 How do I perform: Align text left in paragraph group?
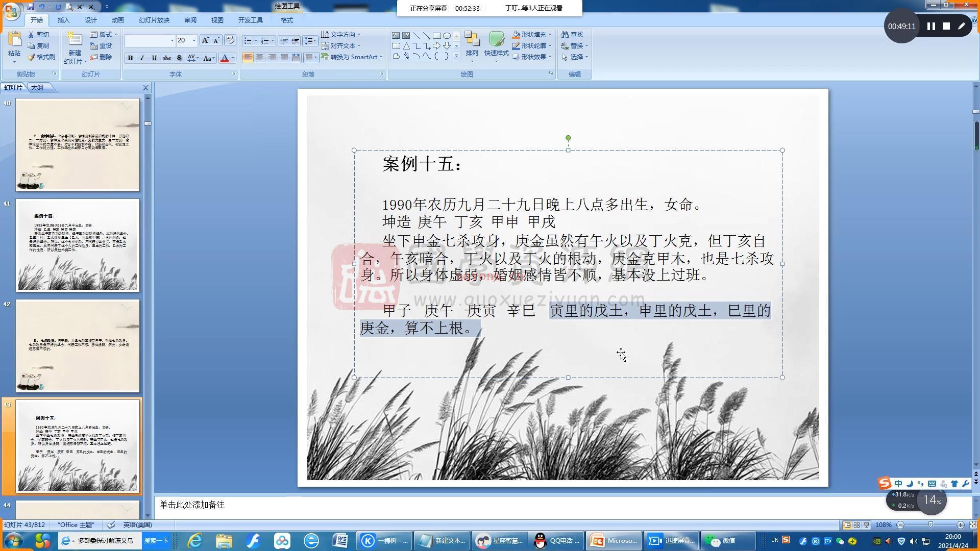tap(248, 57)
